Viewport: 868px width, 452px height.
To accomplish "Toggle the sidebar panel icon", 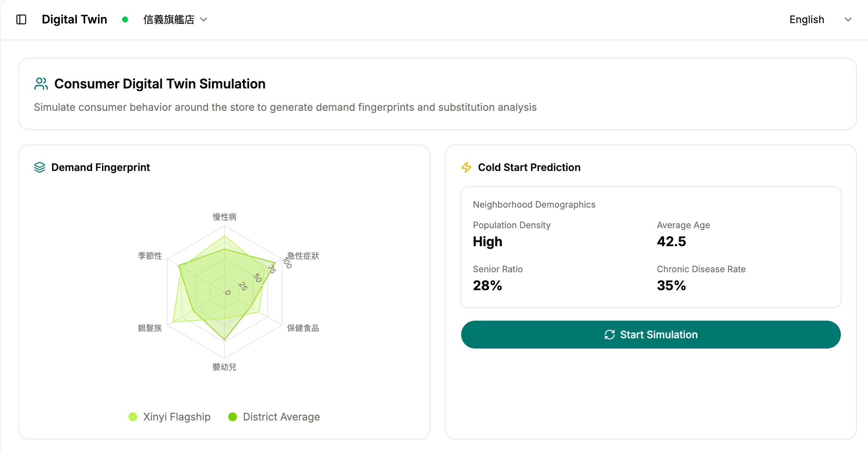I will pos(21,19).
